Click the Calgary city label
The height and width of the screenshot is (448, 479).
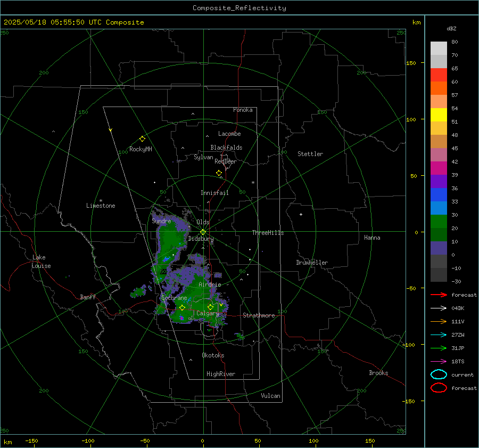point(208,313)
